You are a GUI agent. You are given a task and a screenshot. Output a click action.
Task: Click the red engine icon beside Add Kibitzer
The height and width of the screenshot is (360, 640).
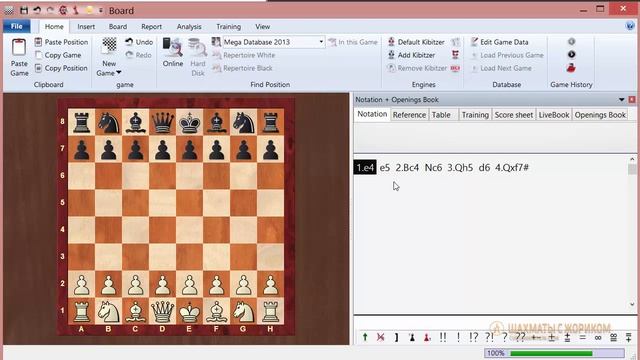point(456,54)
